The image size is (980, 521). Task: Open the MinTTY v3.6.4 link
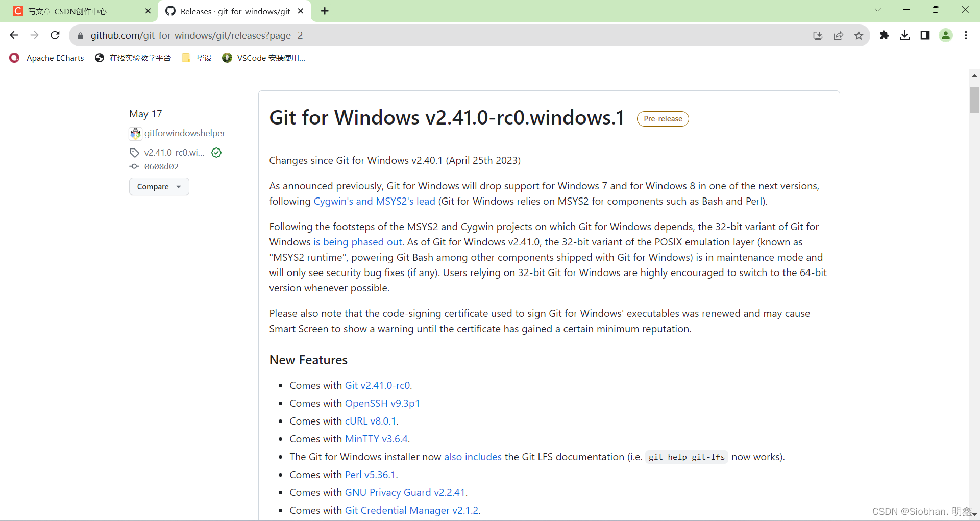tap(376, 439)
